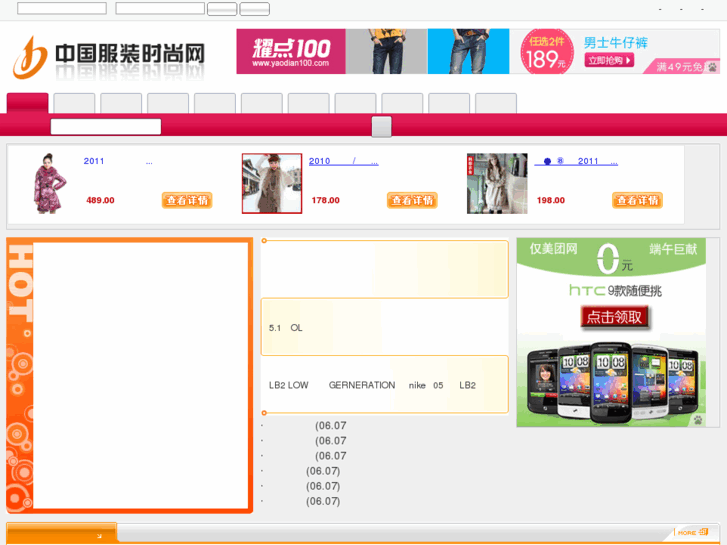Click the 立即抢购 button in banner
727x545 pixels.
pos(609,60)
